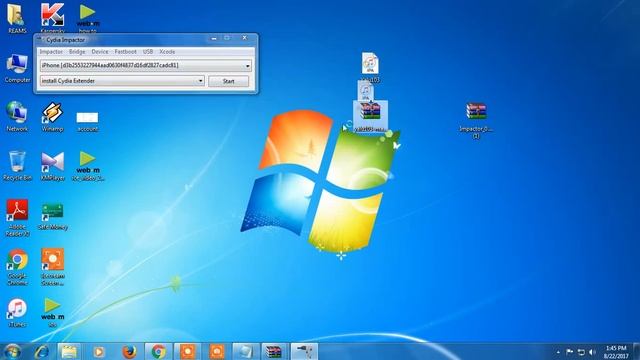Minimize the Cydia Impactor window
Screen dimensions: 640x360
pos(214,38)
